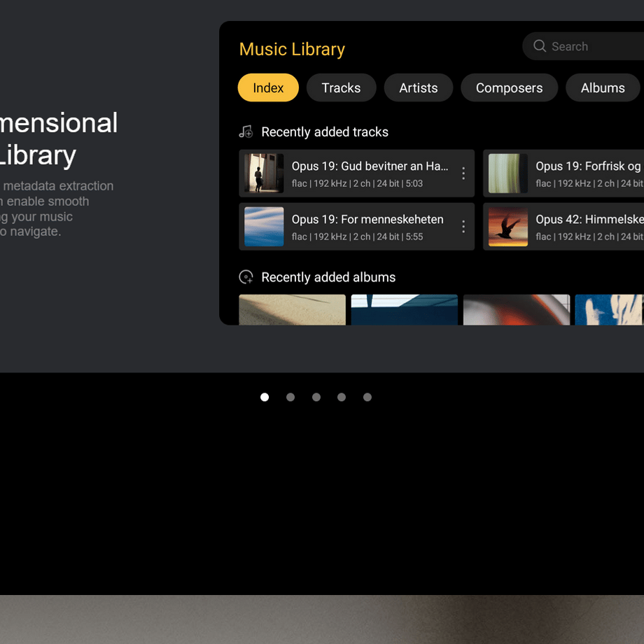Viewport: 644px width, 644px height.
Task: Select the Index tab
Action: (x=268, y=87)
